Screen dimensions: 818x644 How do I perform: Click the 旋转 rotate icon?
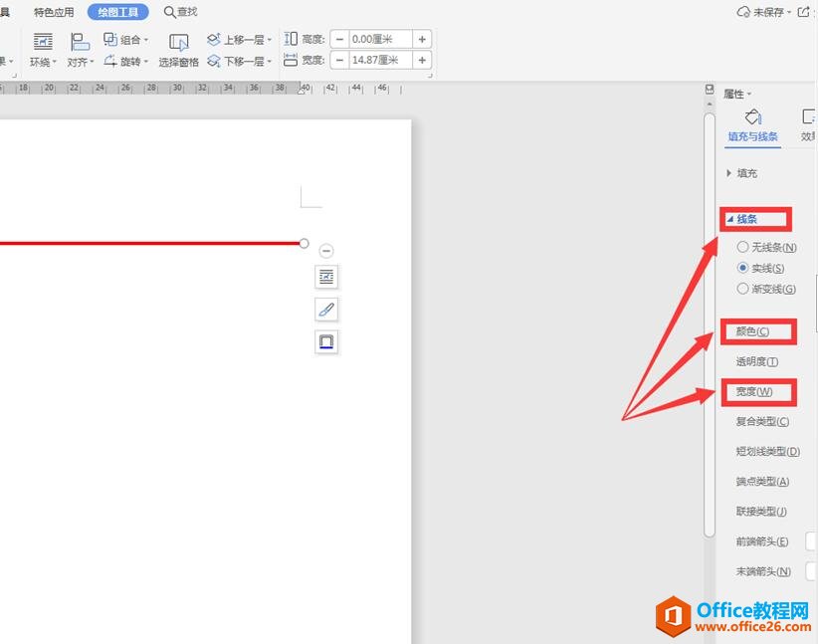(111, 61)
